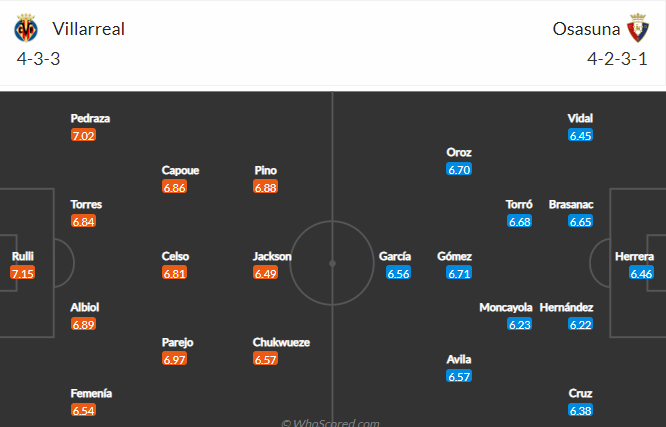Select Jackson's 6.49 rating badge
This screenshot has width=666, height=427.
pos(265,273)
